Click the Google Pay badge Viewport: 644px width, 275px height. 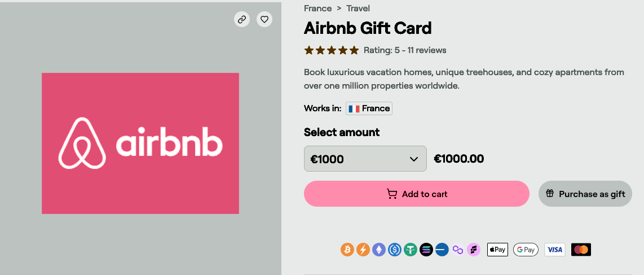coord(526,250)
